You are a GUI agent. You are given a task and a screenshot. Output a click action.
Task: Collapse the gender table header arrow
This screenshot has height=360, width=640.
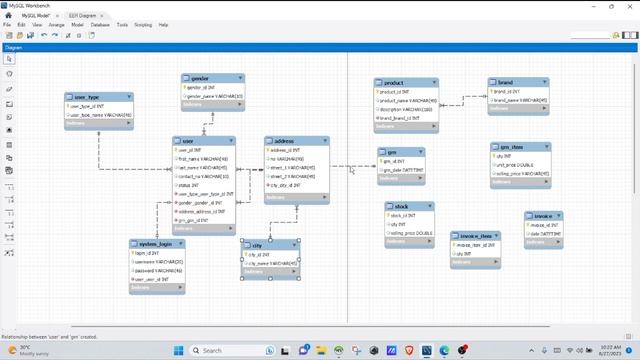coord(240,78)
